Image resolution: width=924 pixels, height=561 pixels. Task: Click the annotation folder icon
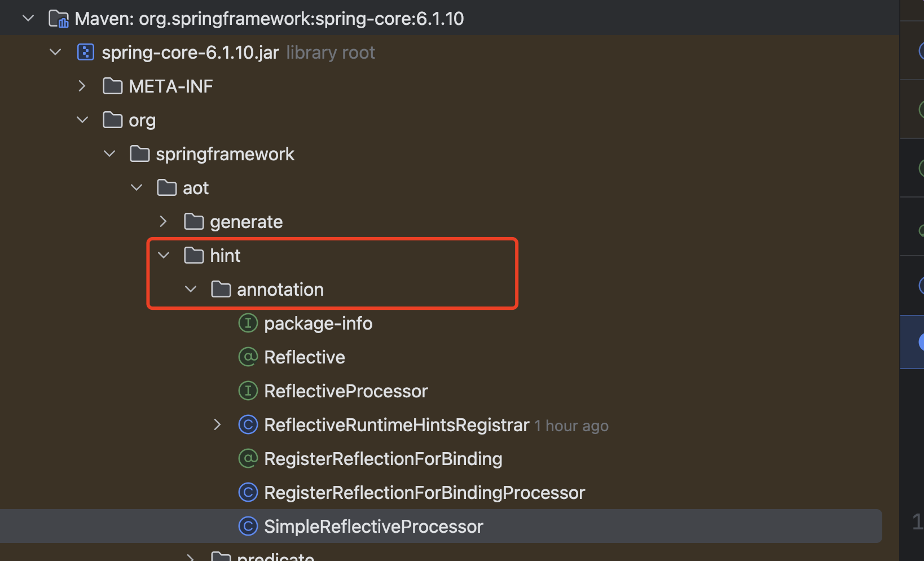tap(221, 290)
